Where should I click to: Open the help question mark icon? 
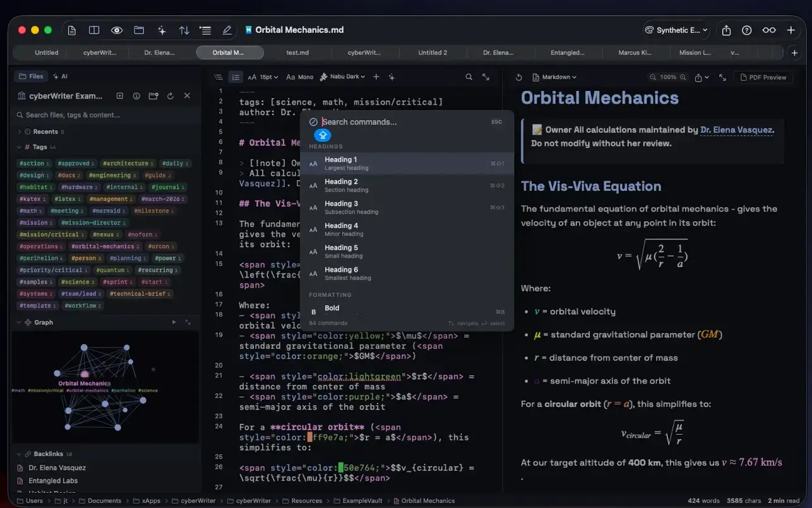[x=747, y=30]
